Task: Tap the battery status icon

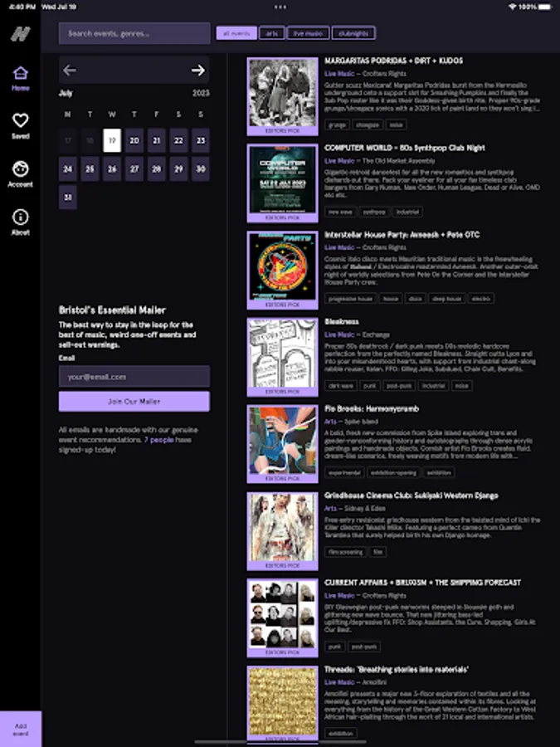Action: pyautogui.click(x=546, y=7)
